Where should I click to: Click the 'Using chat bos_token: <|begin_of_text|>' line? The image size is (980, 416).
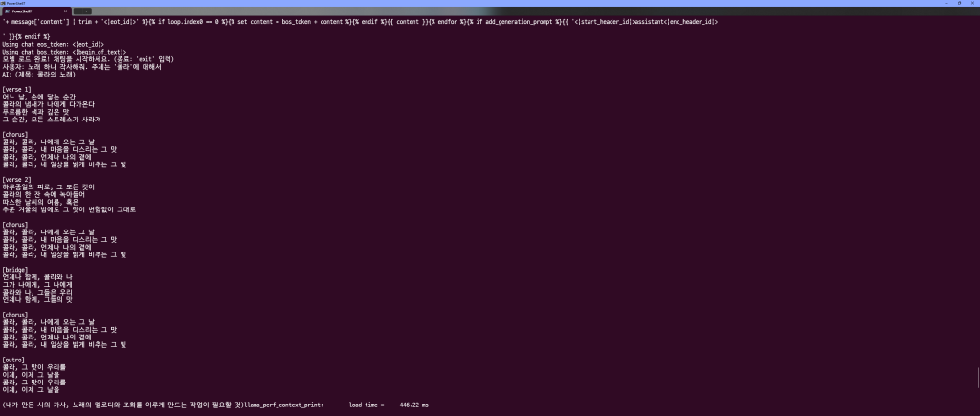click(x=64, y=52)
